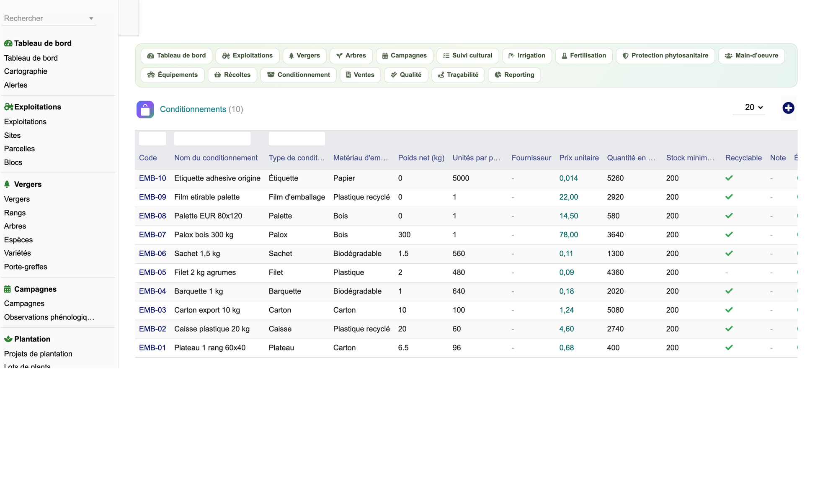
Task: Sort by the Poids net (kg) header
Action: (421, 158)
